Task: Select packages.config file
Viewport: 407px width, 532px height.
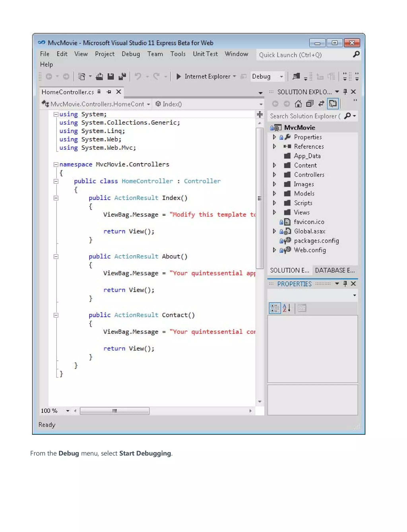Action: tap(316, 241)
